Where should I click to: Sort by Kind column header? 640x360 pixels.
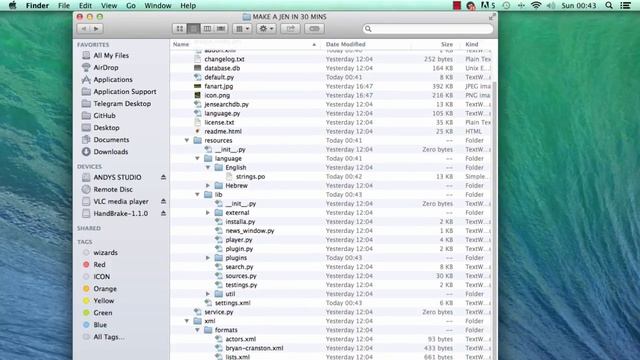click(x=471, y=44)
